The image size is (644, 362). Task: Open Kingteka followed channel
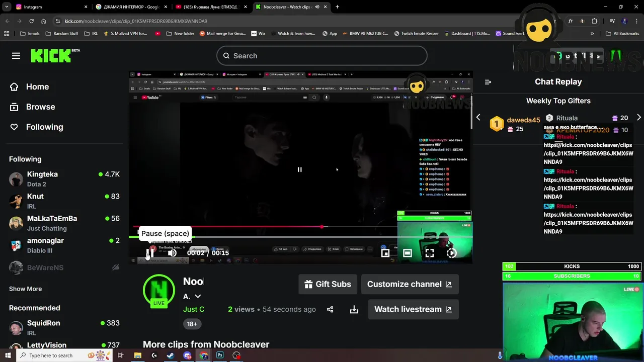pyautogui.click(x=64, y=178)
